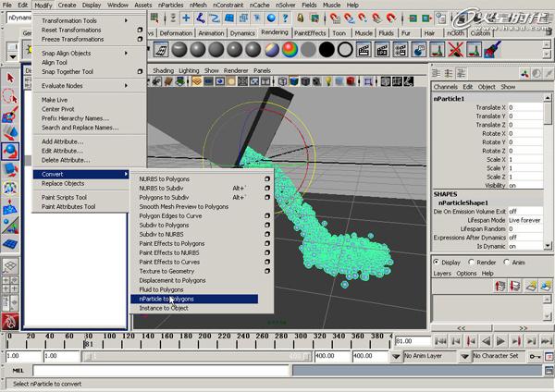555x392 pixels.
Task: Open the No Anim Layer dropdown arrow
Action: click(396, 357)
